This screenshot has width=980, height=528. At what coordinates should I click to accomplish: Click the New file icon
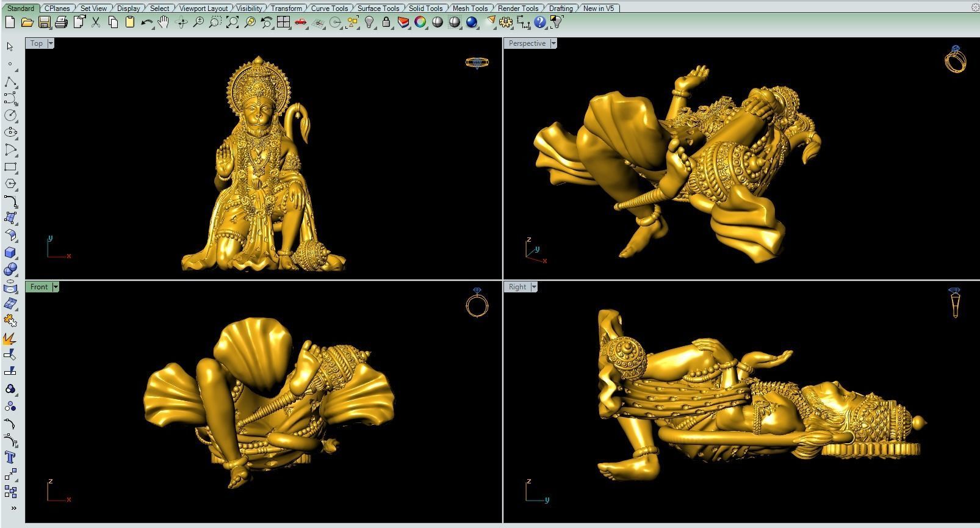(10, 22)
